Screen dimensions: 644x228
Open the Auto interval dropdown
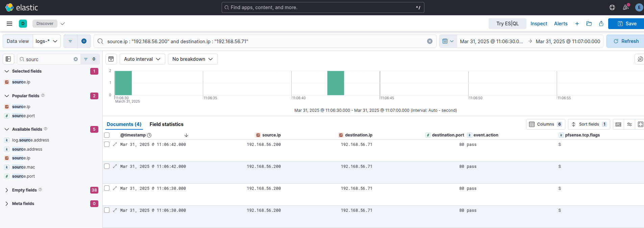click(x=142, y=59)
